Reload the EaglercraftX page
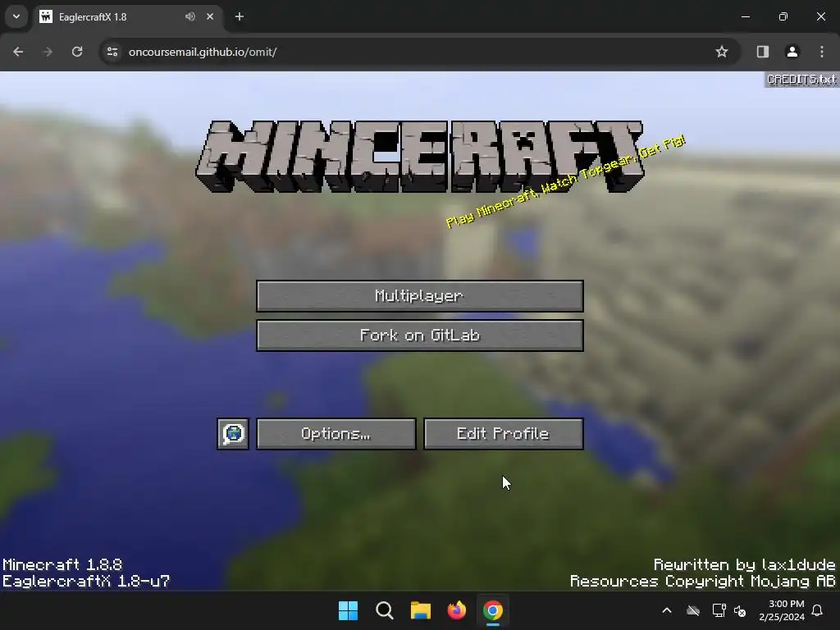Image resolution: width=840 pixels, height=630 pixels. pyautogui.click(x=77, y=52)
